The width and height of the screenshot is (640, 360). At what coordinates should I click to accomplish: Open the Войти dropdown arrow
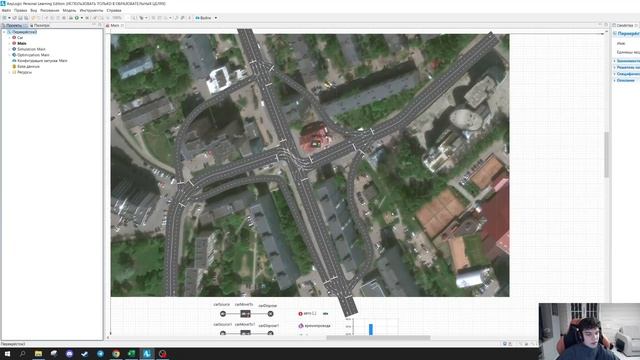216,18
